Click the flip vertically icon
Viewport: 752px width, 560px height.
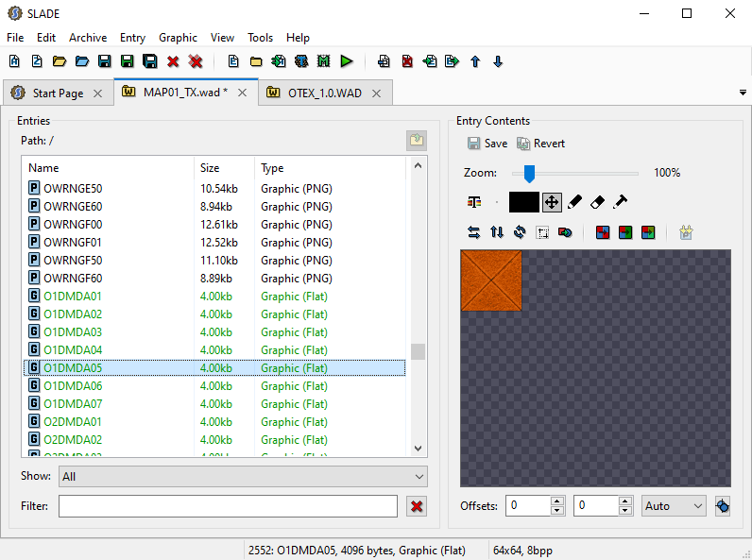click(497, 232)
